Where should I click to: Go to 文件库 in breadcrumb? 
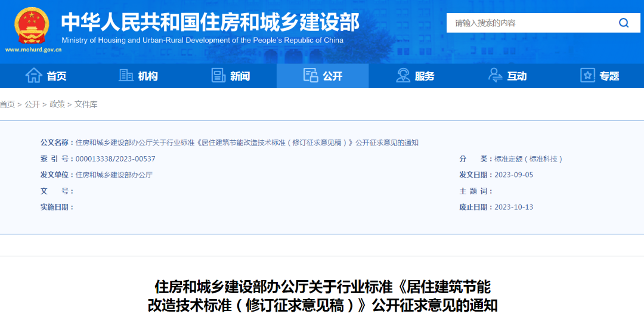(86, 104)
